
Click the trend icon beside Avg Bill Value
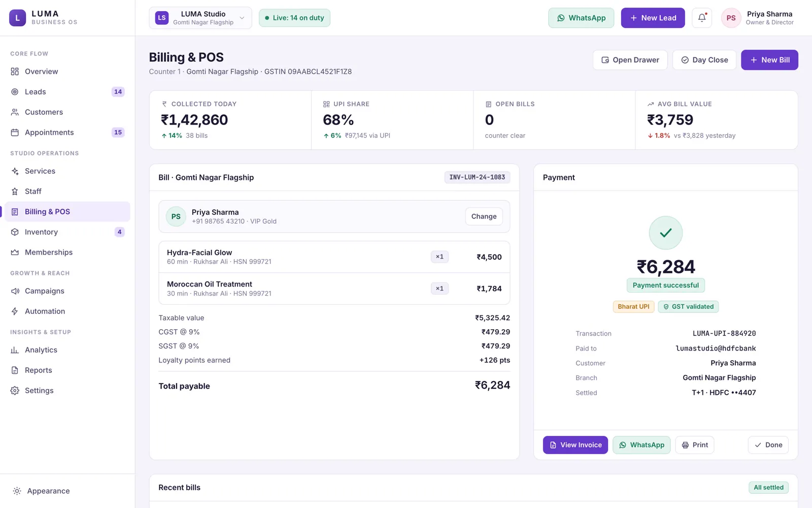click(x=651, y=104)
